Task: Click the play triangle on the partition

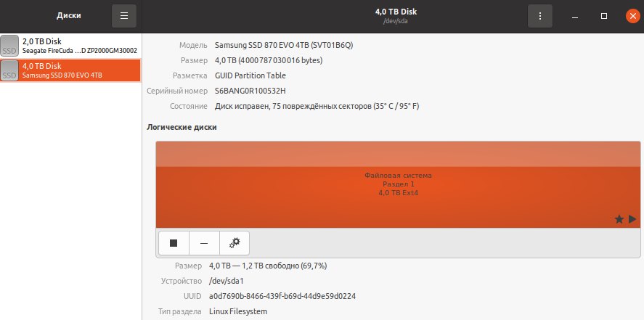Action: pyautogui.click(x=632, y=219)
